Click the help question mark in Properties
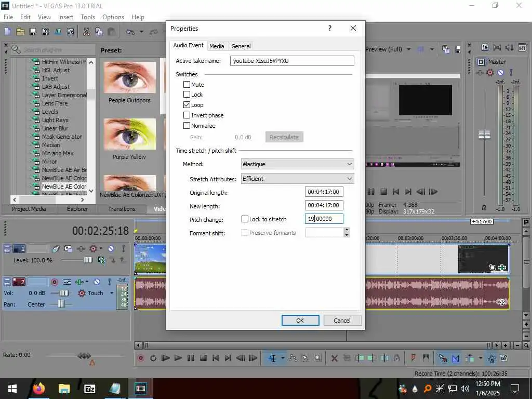 point(330,28)
